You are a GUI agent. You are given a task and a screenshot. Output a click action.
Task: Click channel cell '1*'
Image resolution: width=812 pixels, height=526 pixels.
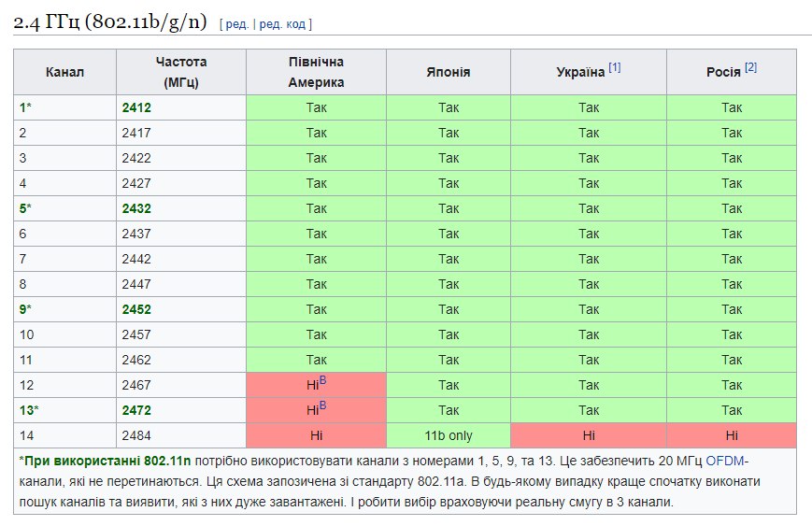point(64,107)
